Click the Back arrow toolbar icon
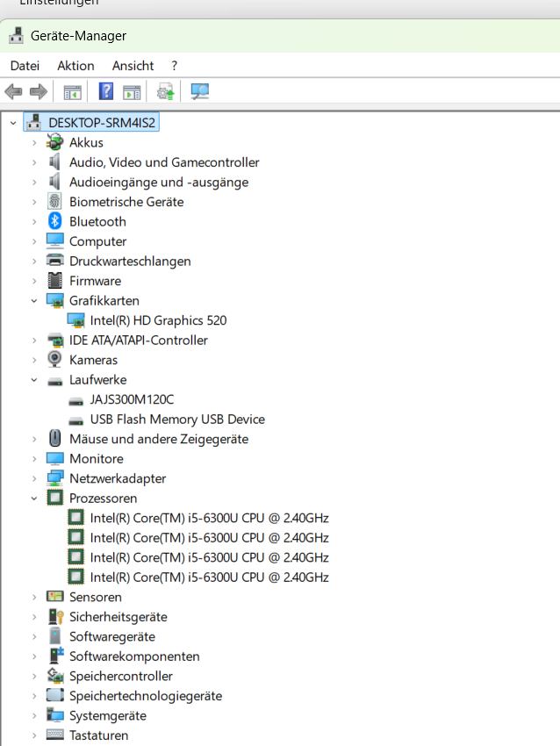560x746 pixels. (13, 91)
